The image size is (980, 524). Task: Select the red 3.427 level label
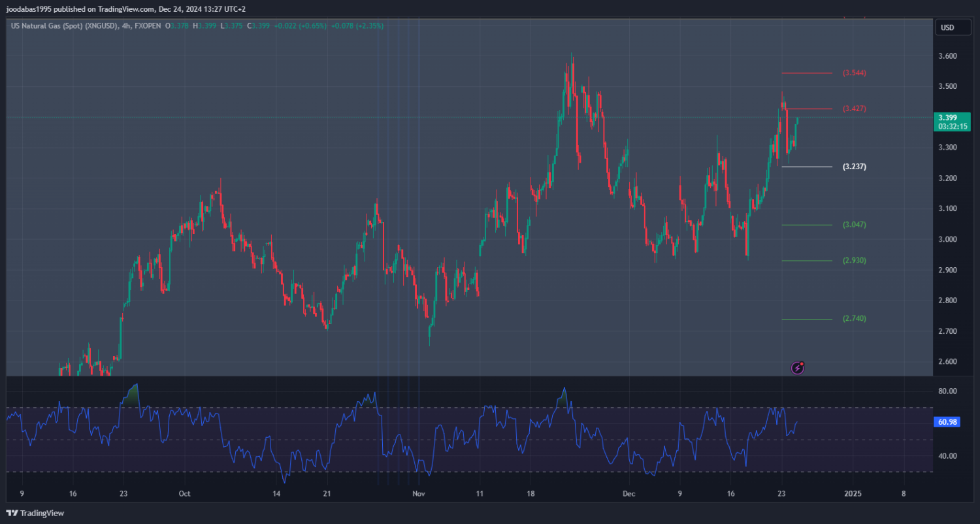855,108
